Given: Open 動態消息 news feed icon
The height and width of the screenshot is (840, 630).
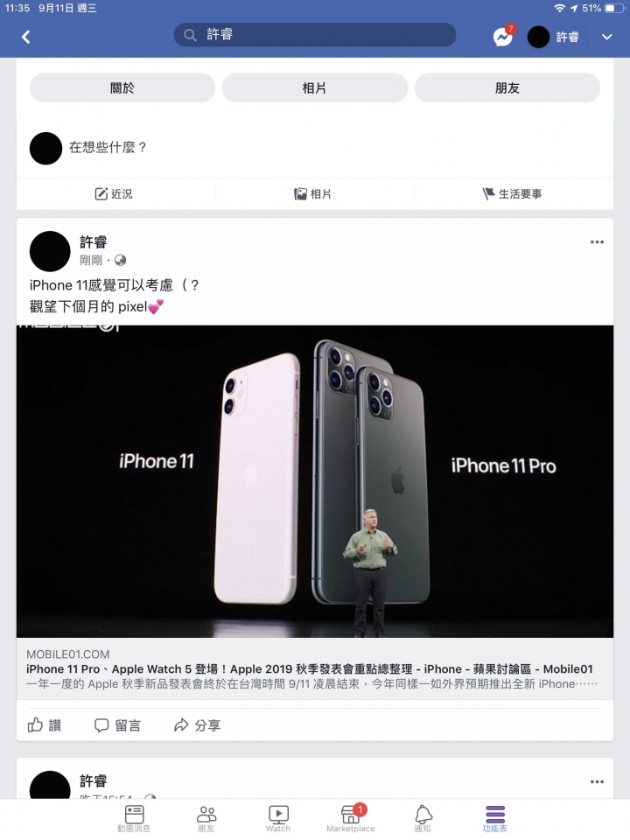Looking at the screenshot, I should tap(134, 819).
